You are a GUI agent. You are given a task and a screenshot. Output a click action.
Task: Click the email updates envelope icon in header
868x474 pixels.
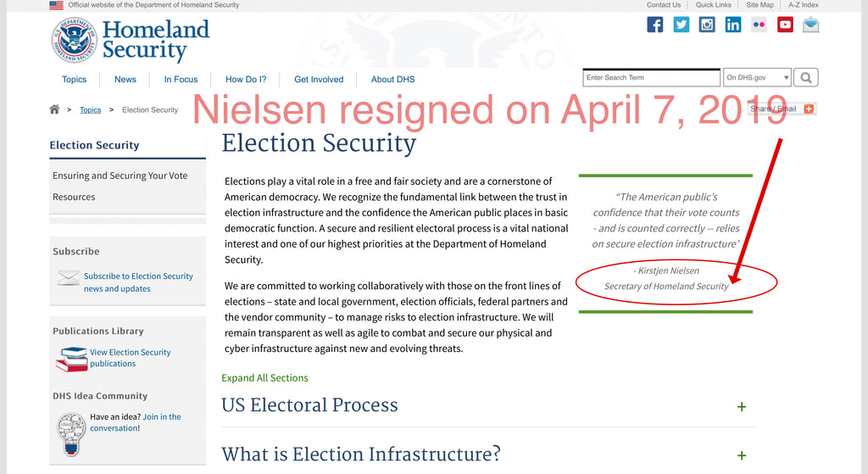pyautogui.click(x=811, y=25)
